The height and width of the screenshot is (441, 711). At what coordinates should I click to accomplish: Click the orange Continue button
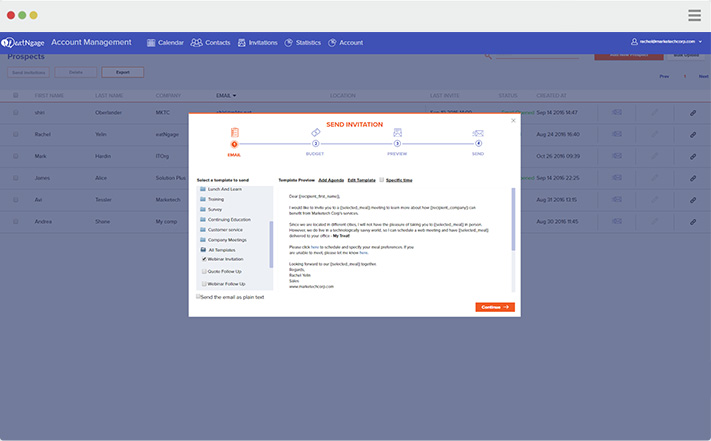coord(495,307)
